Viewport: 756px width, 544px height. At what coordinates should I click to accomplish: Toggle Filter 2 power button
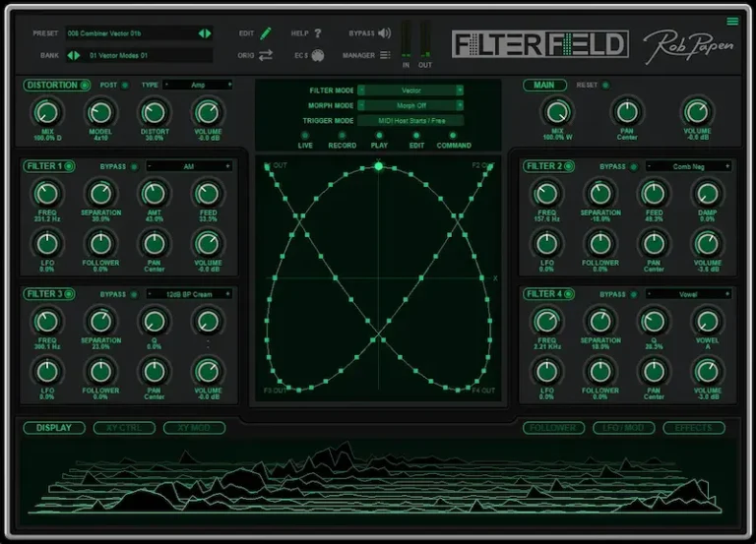click(x=568, y=166)
